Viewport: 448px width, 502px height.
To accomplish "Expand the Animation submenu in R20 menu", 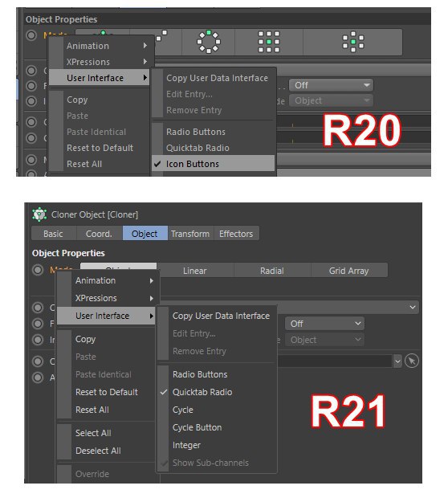I will pyautogui.click(x=100, y=46).
